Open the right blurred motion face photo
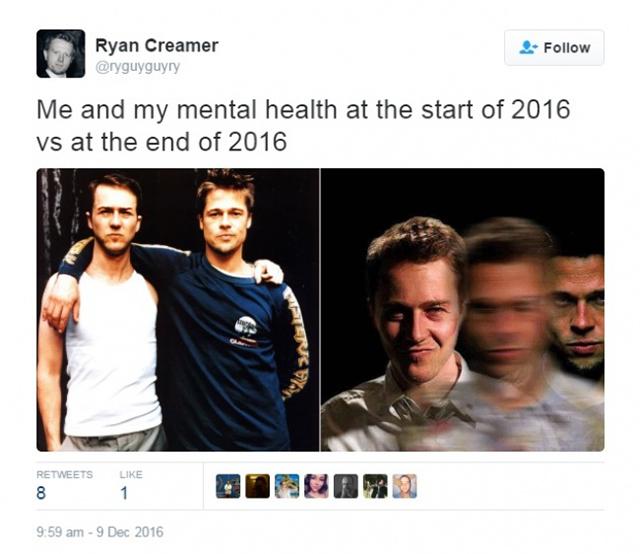This screenshot has width=640, height=554. tap(462, 310)
